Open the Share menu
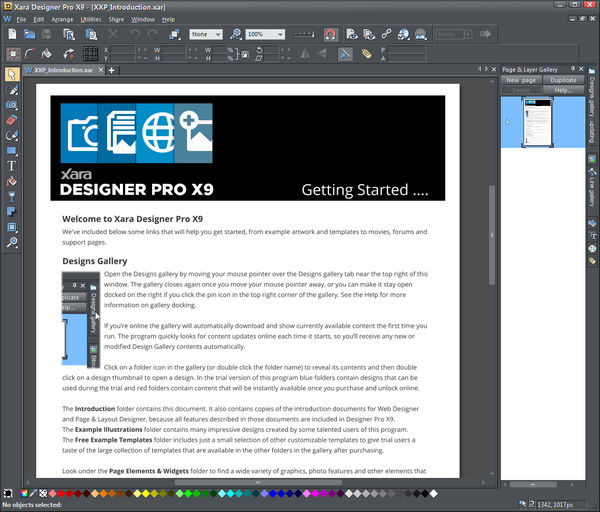 (x=116, y=20)
